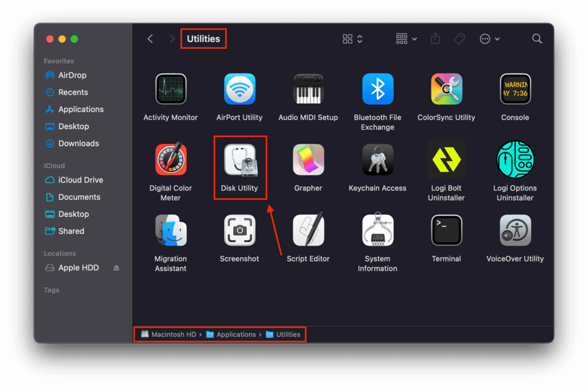Select the Digital Color Meter icon
The height and width of the screenshot is (388, 588).
(x=170, y=160)
